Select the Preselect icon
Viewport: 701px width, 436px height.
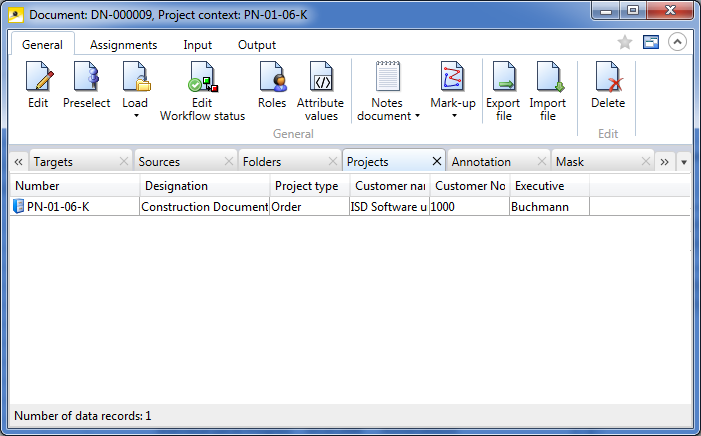[x=87, y=77]
